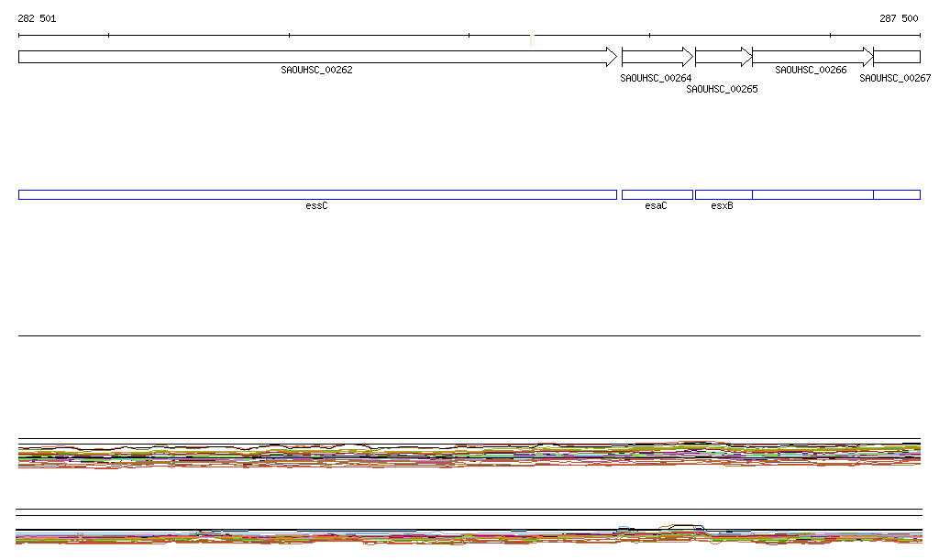Screen dimensions: 939x560
Task: Select the blue essC feature box
Action: pos(317,194)
